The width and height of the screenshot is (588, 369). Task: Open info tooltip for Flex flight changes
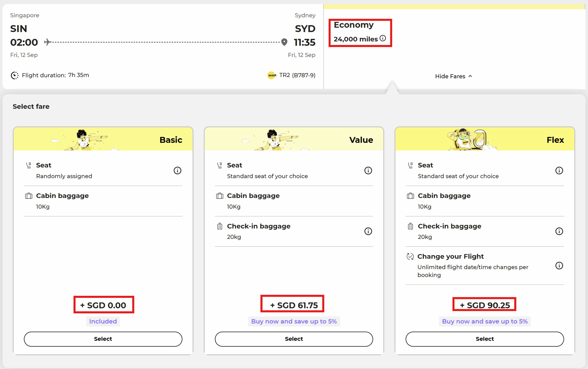[x=559, y=266]
